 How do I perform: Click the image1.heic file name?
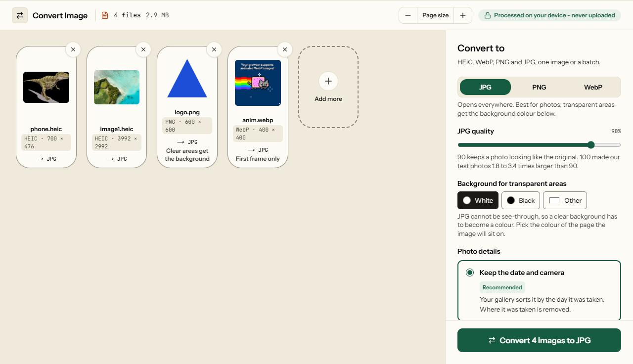coord(117,129)
